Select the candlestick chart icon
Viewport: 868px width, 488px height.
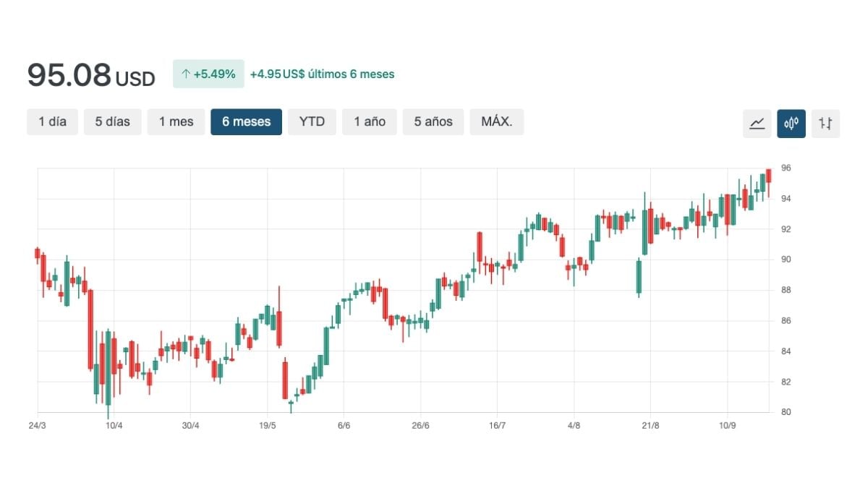tap(791, 123)
